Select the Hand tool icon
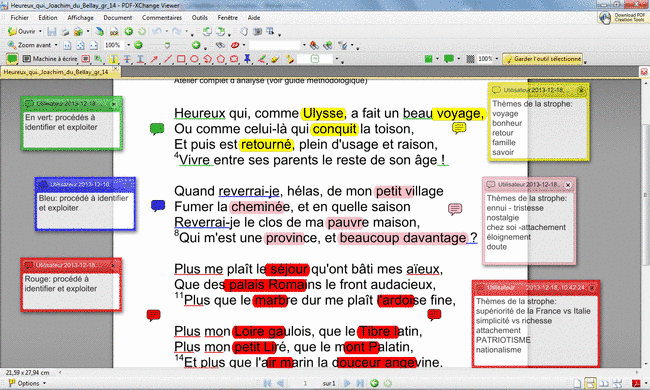 click(x=244, y=31)
